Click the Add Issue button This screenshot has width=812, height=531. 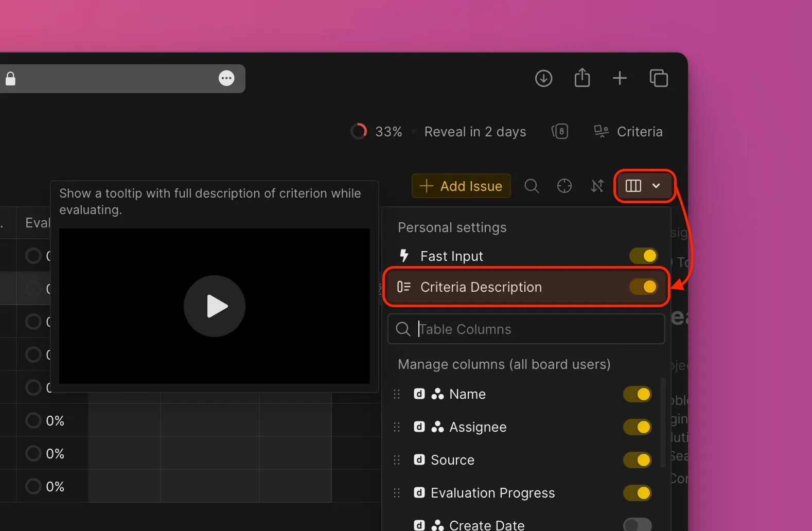[x=461, y=186]
